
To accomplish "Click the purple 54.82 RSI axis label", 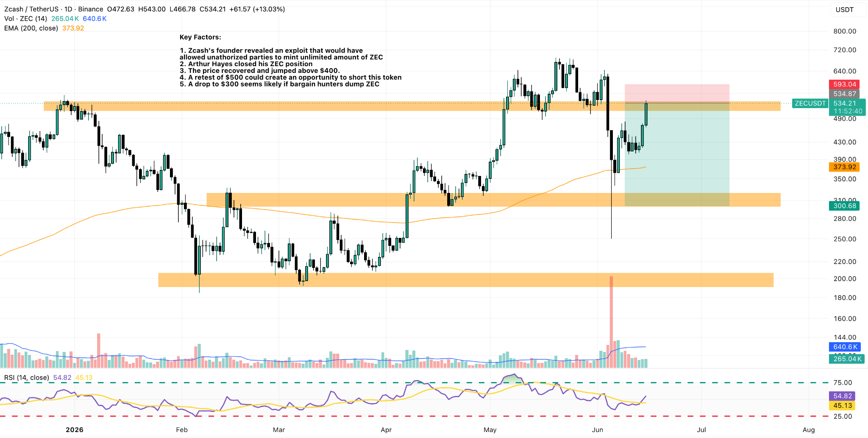I will 842,396.
